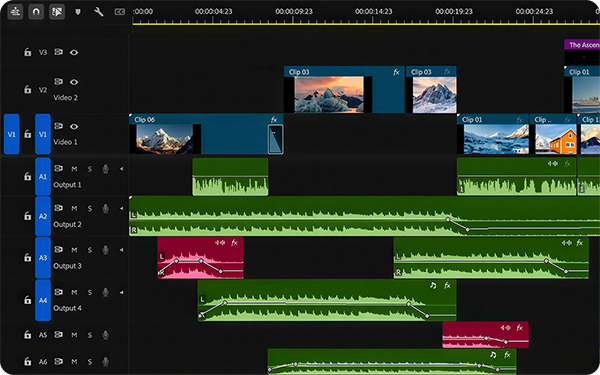Select fade-in keyframe on A4 clip

tap(225, 303)
